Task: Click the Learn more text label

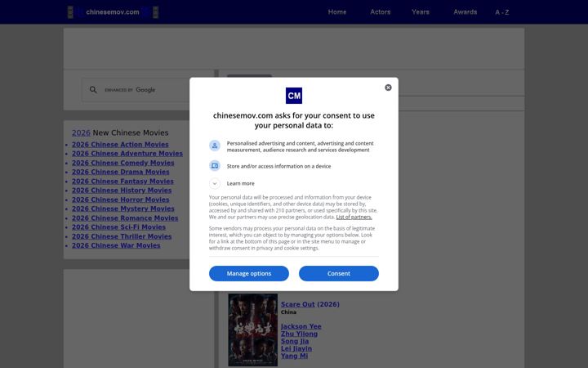Action: pyautogui.click(x=240, y=183)
